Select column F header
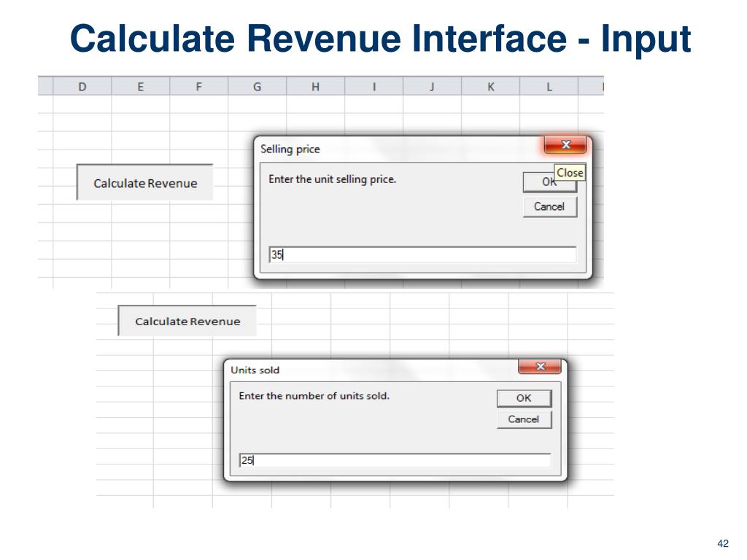This screenshot has width=747, height=560. tap(198, 87)
